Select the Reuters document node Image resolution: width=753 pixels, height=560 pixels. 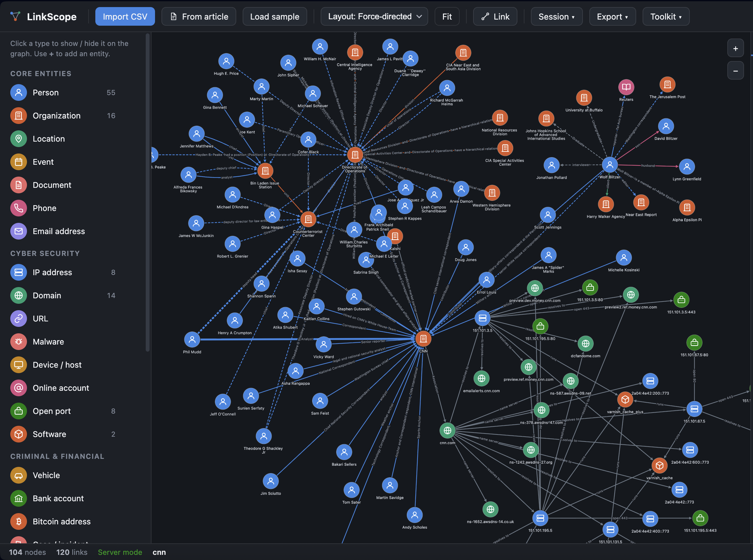626,87
